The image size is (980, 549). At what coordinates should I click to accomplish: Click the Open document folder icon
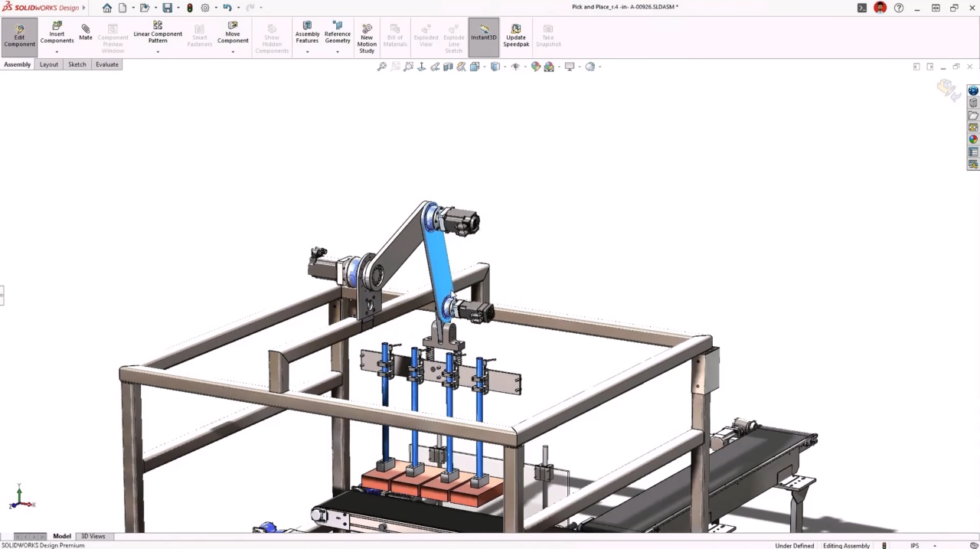coord(145,8)
